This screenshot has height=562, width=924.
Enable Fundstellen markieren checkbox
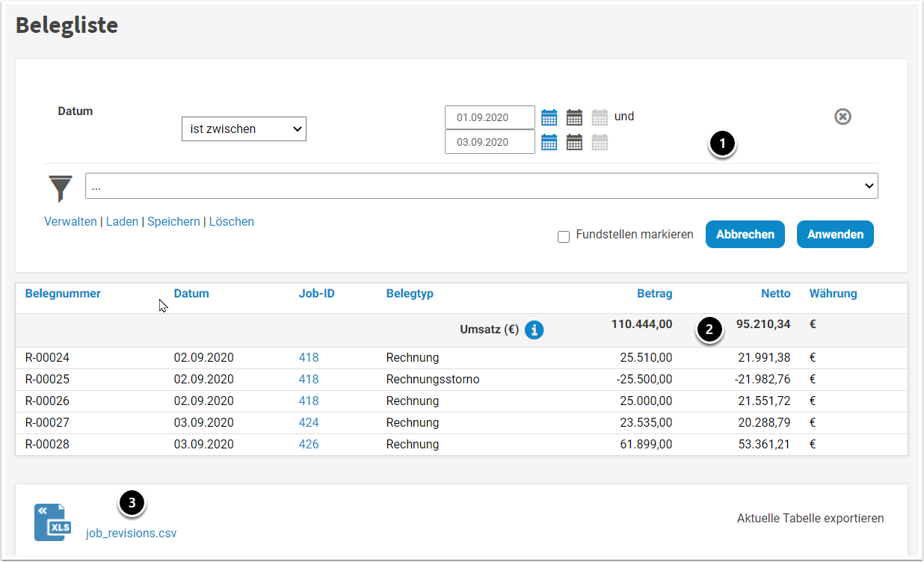tap(564, 237)
